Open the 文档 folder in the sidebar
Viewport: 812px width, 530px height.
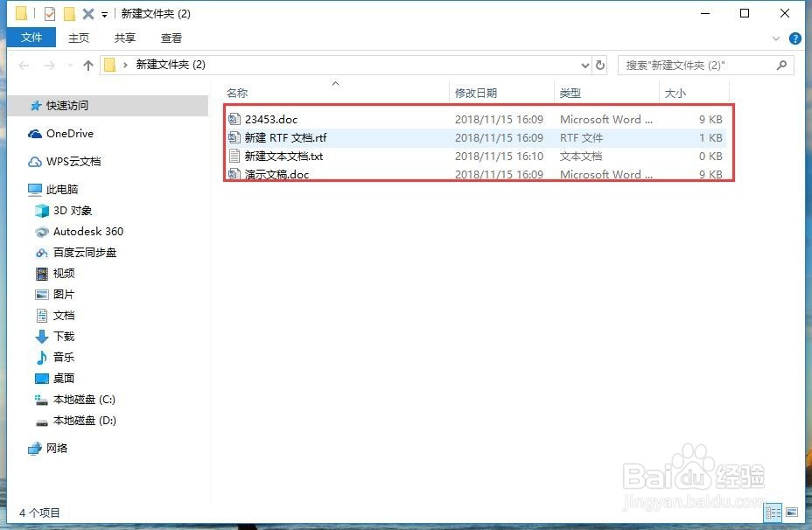coord(64,315)
